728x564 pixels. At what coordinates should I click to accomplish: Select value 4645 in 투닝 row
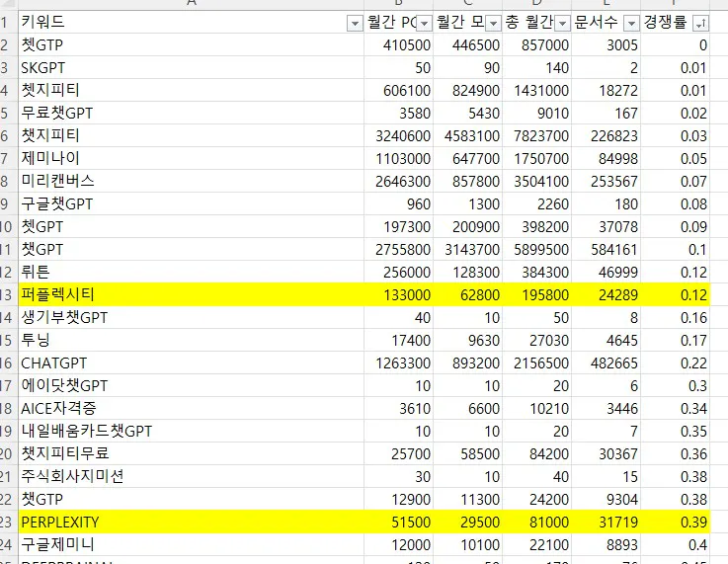pos(606,341)
